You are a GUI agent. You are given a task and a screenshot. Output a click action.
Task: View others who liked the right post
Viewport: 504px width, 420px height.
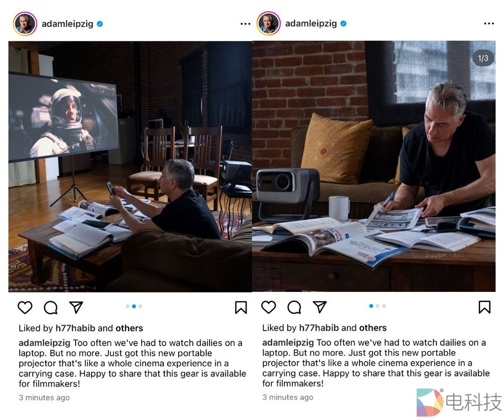coord(373,328)
